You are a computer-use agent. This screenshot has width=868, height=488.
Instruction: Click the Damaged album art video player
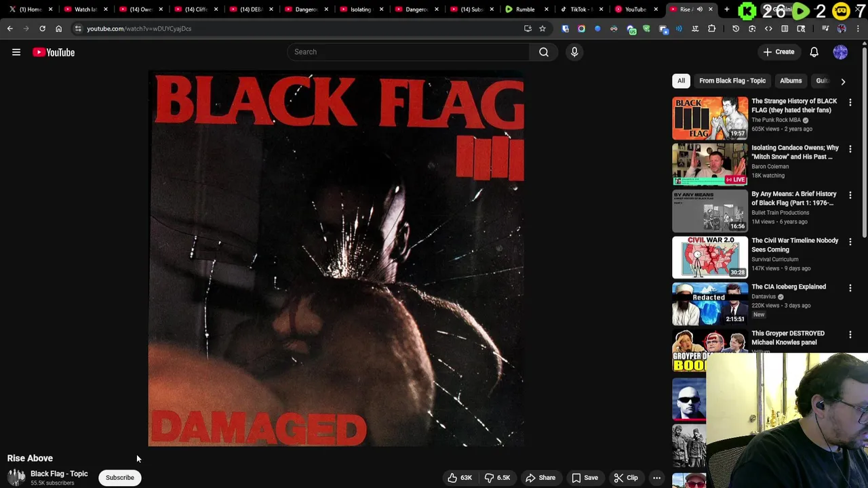(336, 258)
